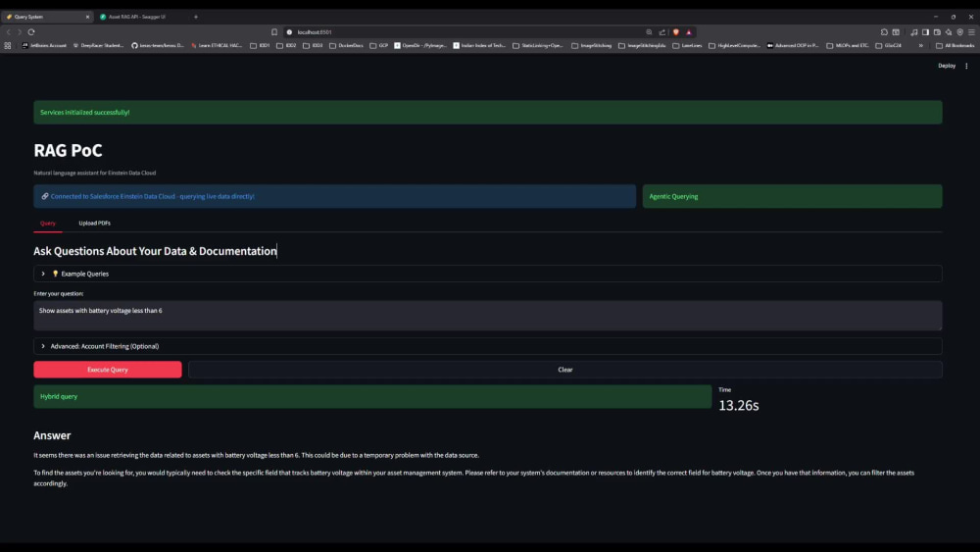Viewport: 980px width, 552px height.
Task: Open the browser hamburger menu
Action: [971, 32]
